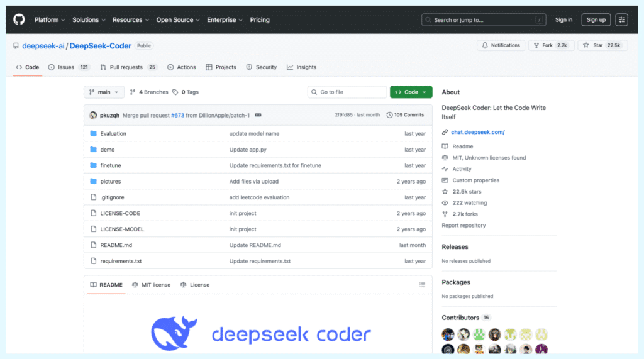Click the first contributor avatar
The image size is (644, 359).
tap(448, 334)
